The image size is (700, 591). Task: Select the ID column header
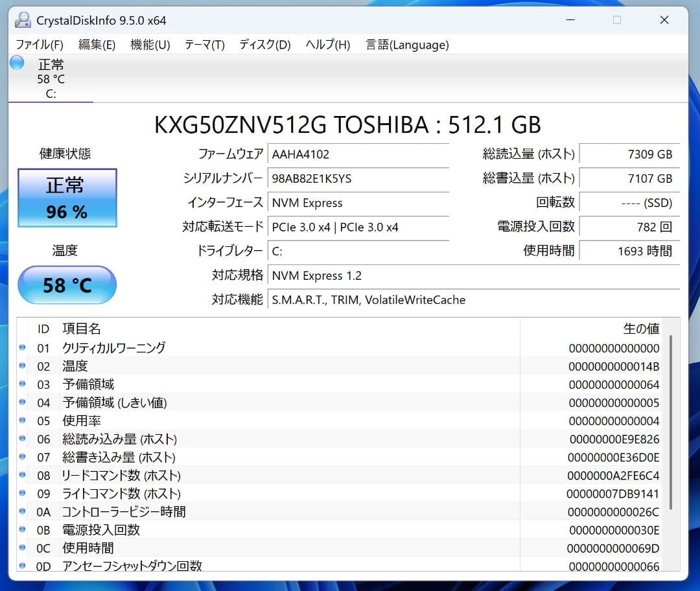(x=43, y=329)
